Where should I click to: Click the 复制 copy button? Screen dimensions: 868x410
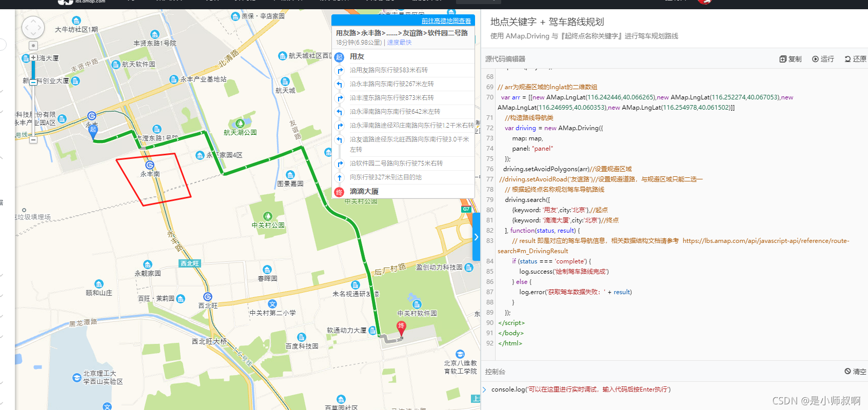click(x=791, y=59)
